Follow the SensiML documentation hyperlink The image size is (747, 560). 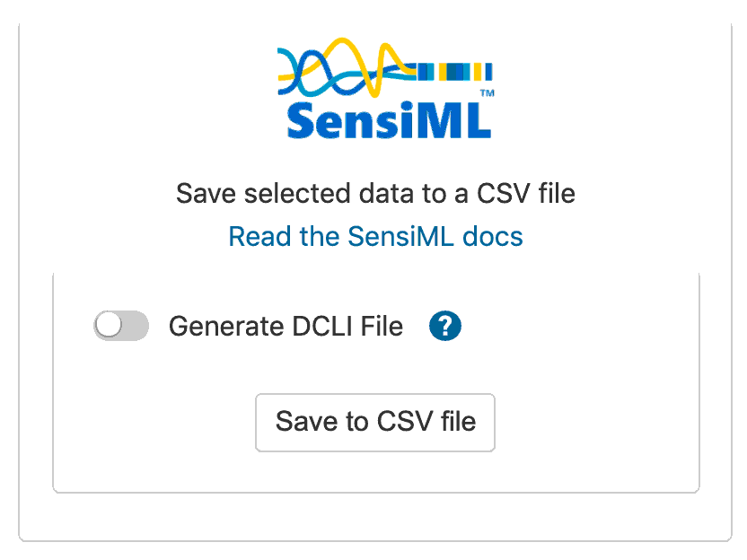(x=375, y=236)
